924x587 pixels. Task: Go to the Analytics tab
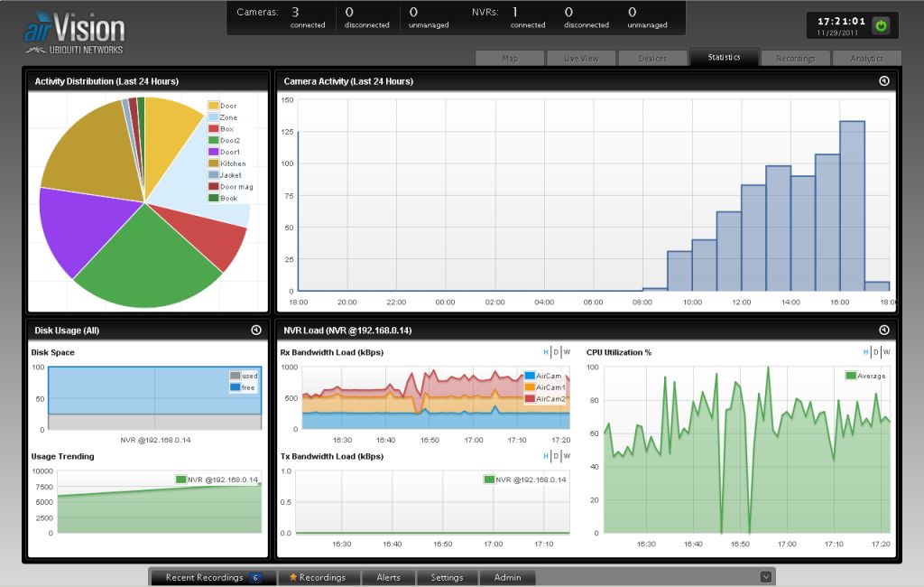[866, 59]
